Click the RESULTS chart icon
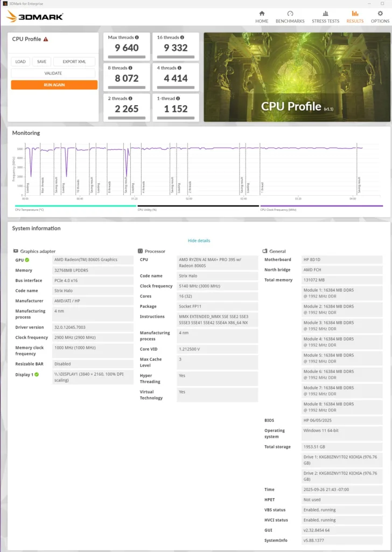 point(355,13)
